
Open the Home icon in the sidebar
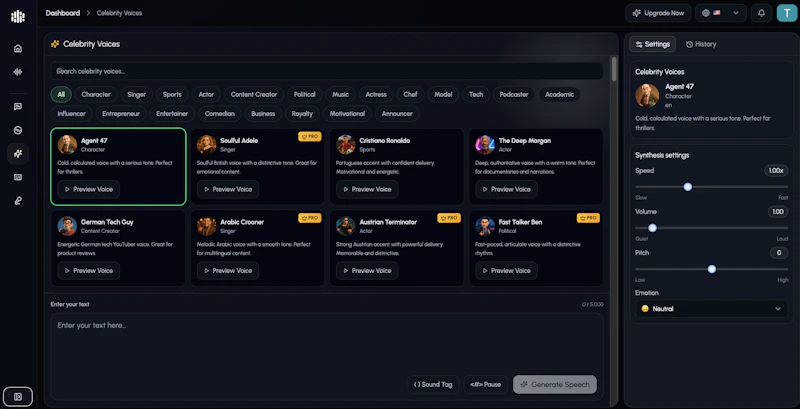pos(18,48)
